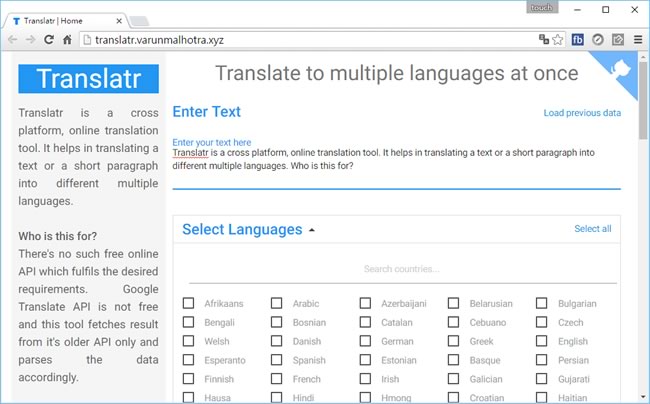Screen dimensions: 650x404
Task: Click the circular gauge extension icon
Action: (x=598, y=40)
